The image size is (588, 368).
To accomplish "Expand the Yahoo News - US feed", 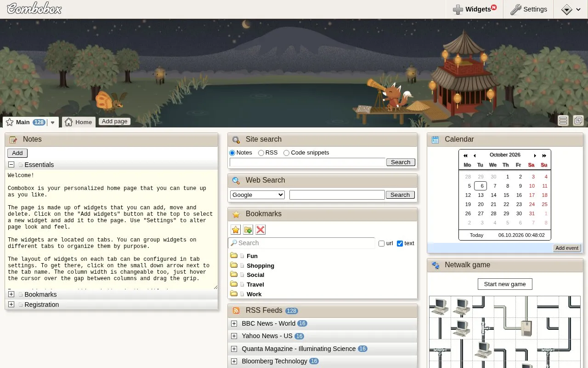I will [x=234, y=336].
